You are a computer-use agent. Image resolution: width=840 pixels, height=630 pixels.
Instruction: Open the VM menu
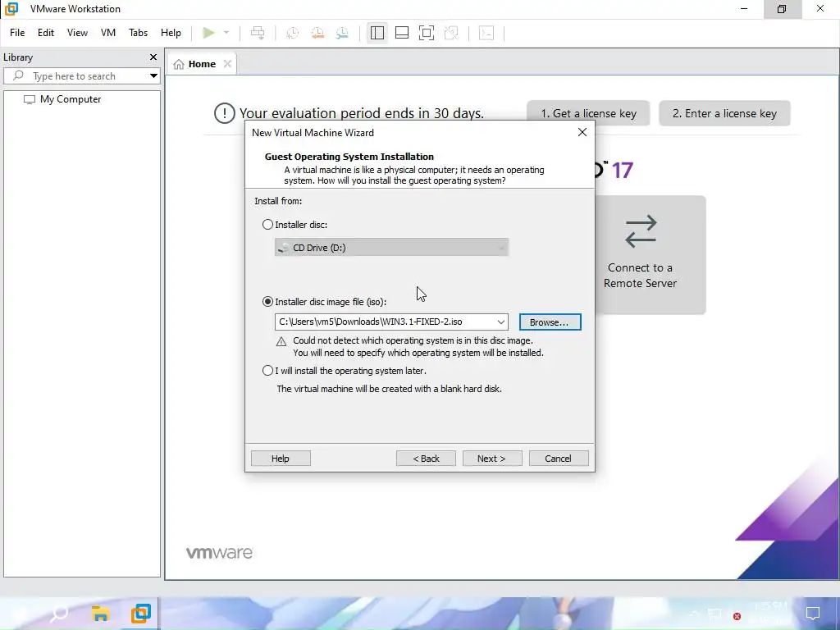point(108,33)
